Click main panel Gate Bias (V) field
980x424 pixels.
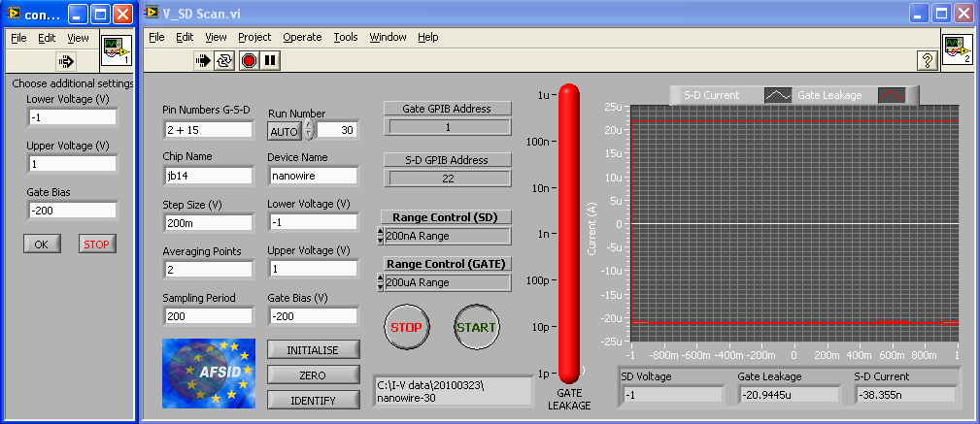(313, 316)
